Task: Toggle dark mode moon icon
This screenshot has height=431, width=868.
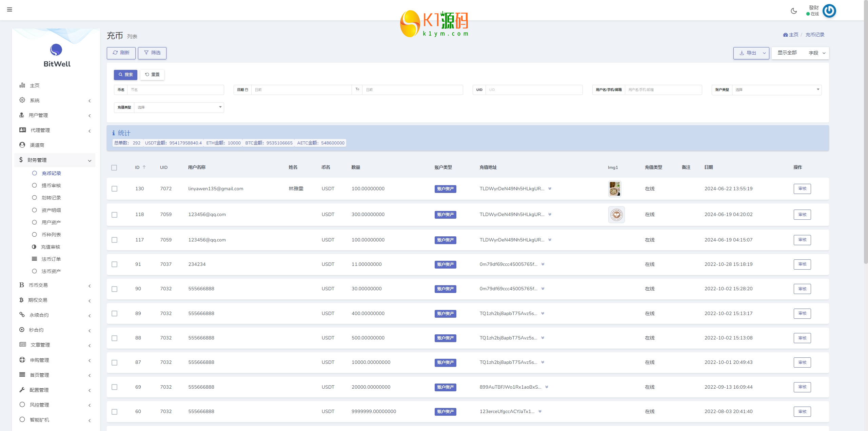Action: coord(794,11)
